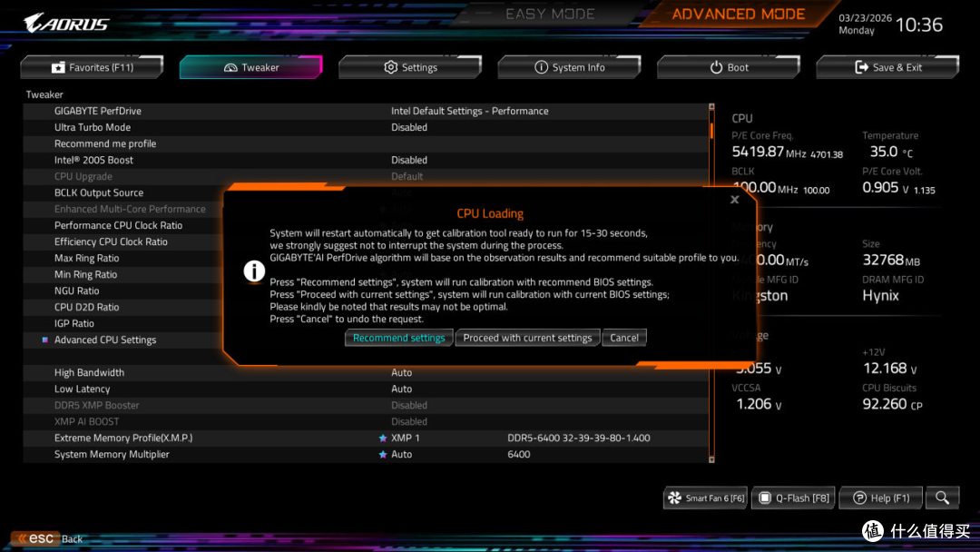980x552 pixels.
Task: Select Extreme Memory Profile(X.M.P.) row
Action: [x=366, y=439]
